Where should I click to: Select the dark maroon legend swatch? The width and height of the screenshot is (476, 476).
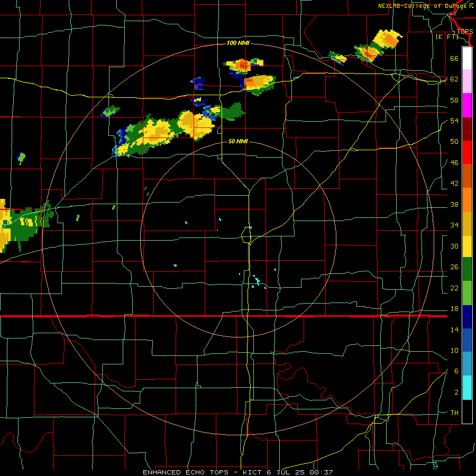click(467, 129)
